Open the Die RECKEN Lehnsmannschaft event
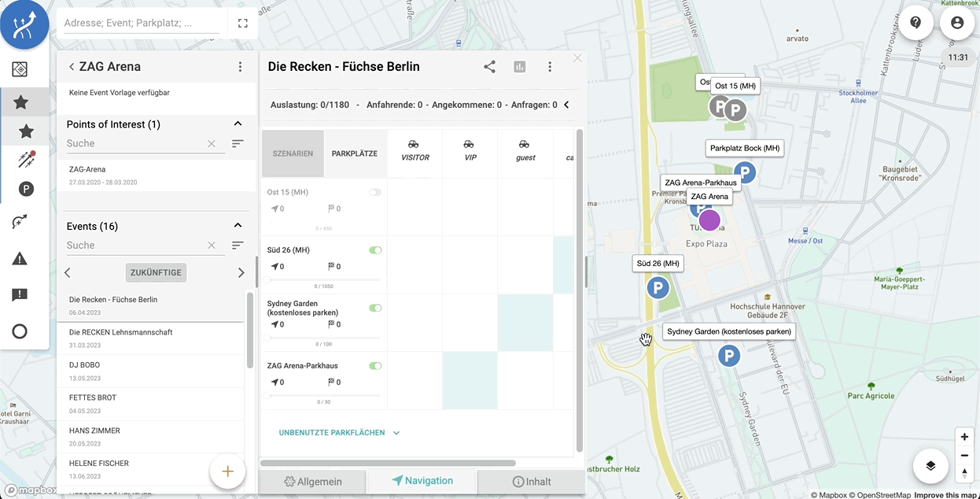 click(150, 338)
